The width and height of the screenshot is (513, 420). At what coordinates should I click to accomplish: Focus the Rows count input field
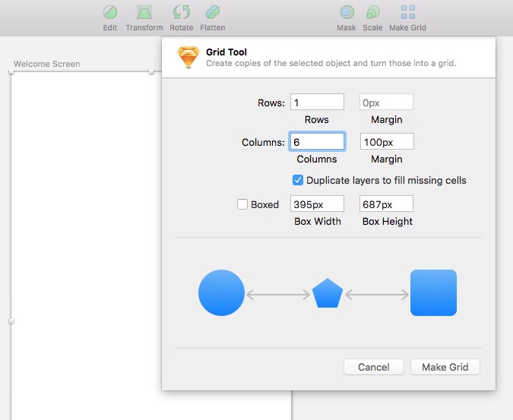click(317, 103)
